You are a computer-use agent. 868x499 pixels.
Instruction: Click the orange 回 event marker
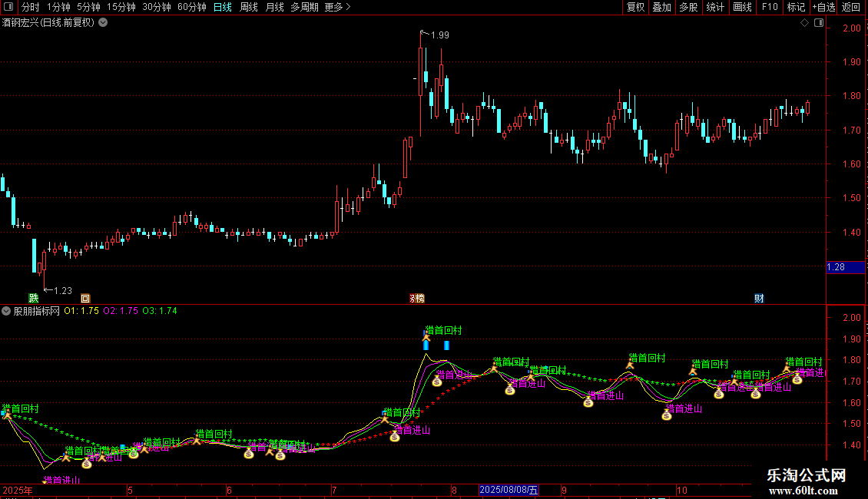coord(84,298)
